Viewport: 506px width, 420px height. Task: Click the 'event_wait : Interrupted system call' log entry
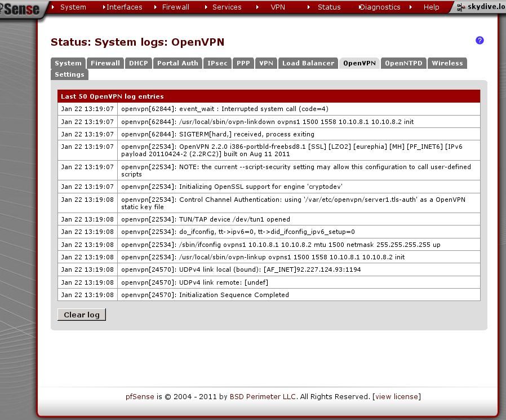[x=269, y=109]
